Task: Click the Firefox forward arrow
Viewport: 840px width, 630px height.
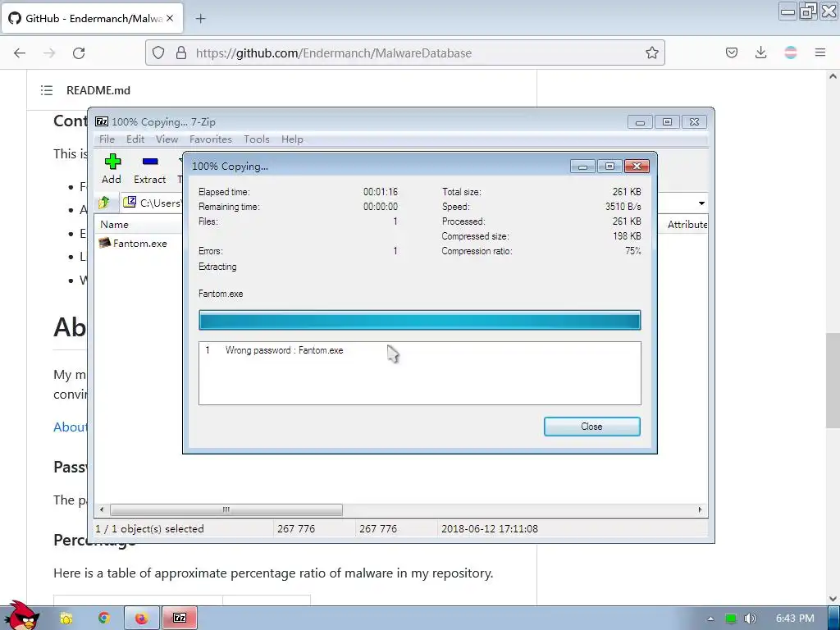Action: coord(49,52)
